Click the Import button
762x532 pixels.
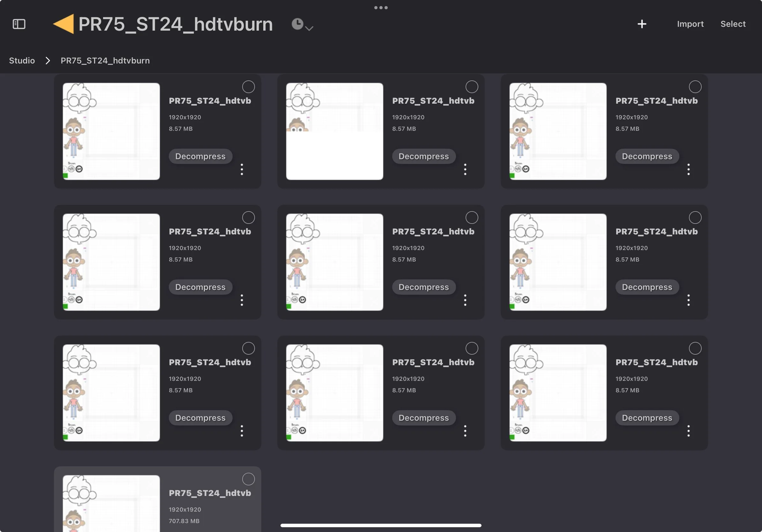[690, 24]
